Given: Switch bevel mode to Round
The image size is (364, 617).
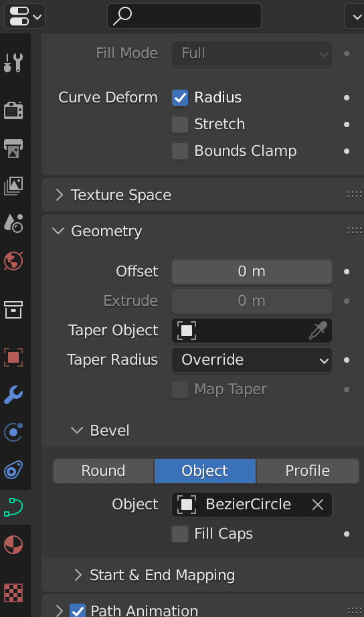Looking at the screenshot, I should pyautogui.click(x=104, y=471).
